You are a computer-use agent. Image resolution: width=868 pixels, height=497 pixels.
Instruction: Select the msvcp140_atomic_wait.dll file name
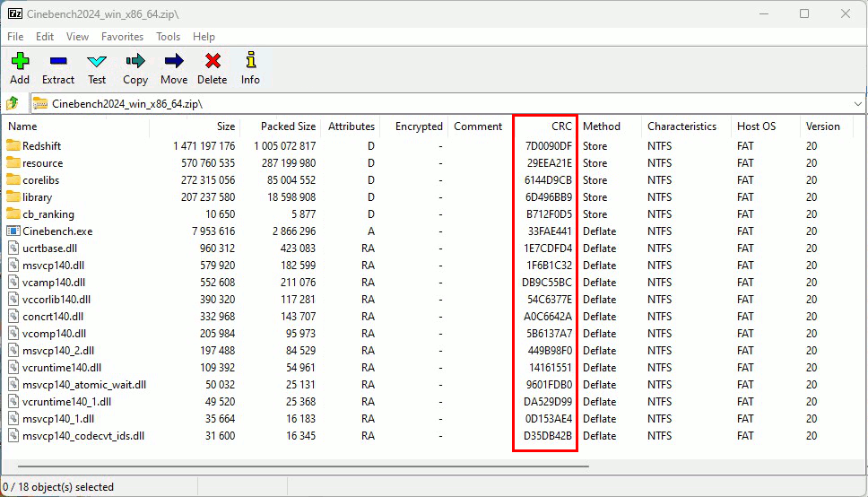click(84, 385)
